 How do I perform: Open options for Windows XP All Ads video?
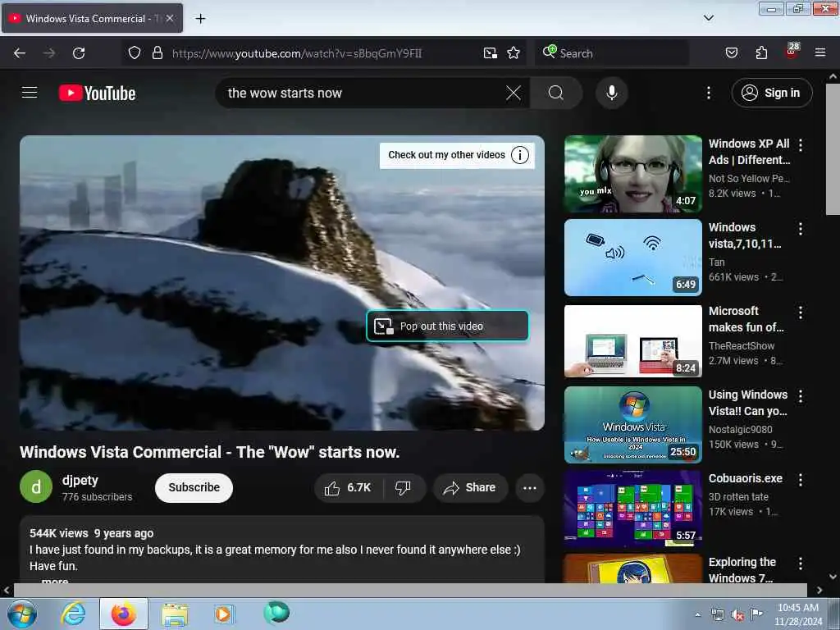(801, 144)
